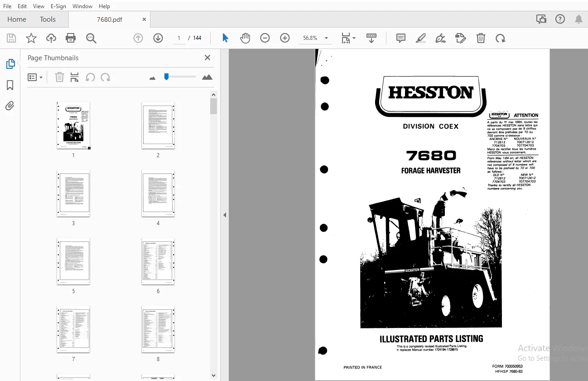Image resolution: width=588 pixels, height=381 pixels.
Task: Expand the fit page options dropdown
Action: [348, 38]
